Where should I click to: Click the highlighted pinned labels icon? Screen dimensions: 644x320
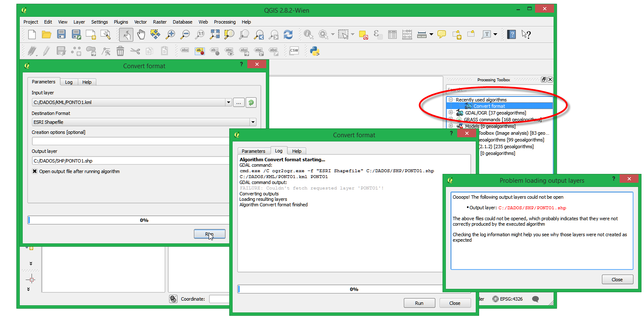[200, 51]
